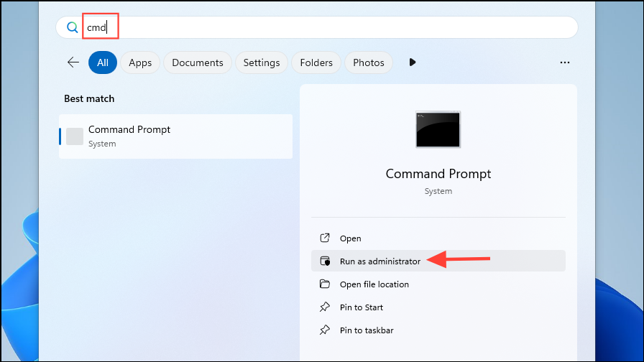The image size is (644, 362).
Task: Click the large Command Prompt thumbnail
Action: coord(438,129)
